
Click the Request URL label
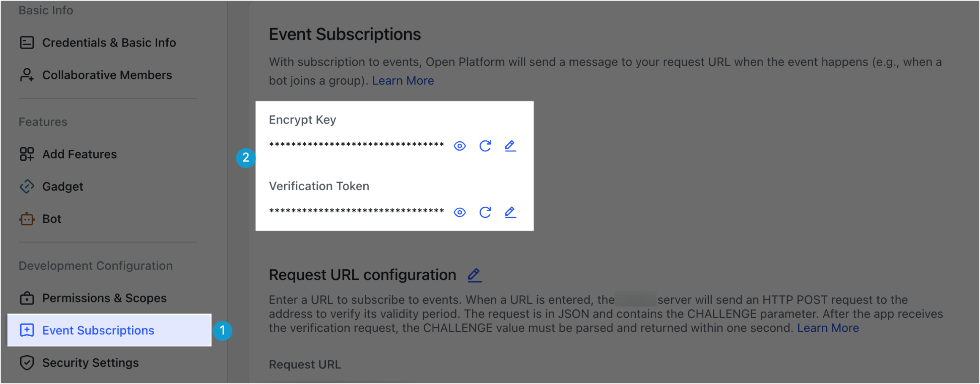305,365
